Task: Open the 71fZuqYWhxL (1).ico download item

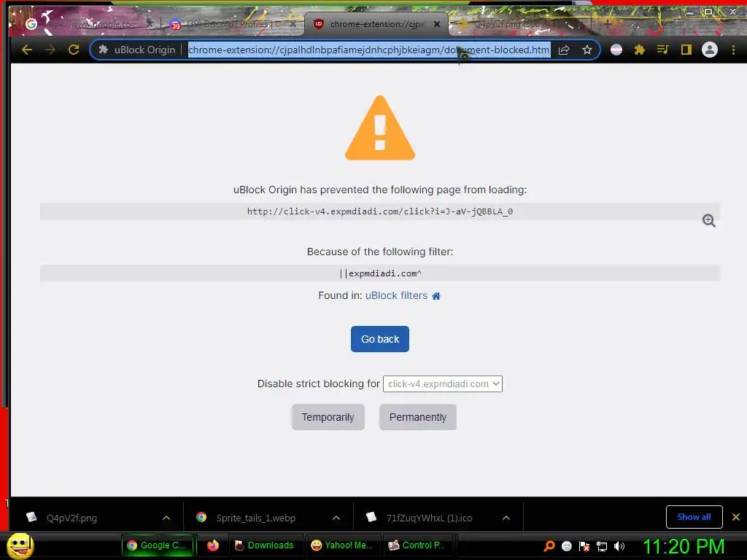Action: 429,518
